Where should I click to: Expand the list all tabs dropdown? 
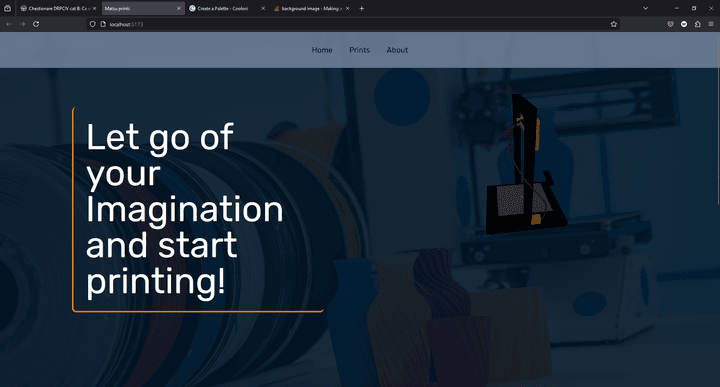pos(645,8)
